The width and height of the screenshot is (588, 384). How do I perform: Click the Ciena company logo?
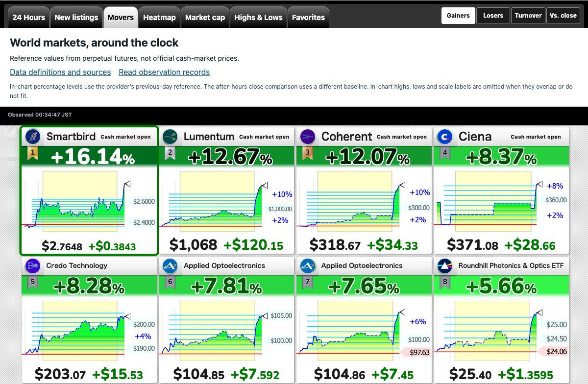(x=445, y=137)
